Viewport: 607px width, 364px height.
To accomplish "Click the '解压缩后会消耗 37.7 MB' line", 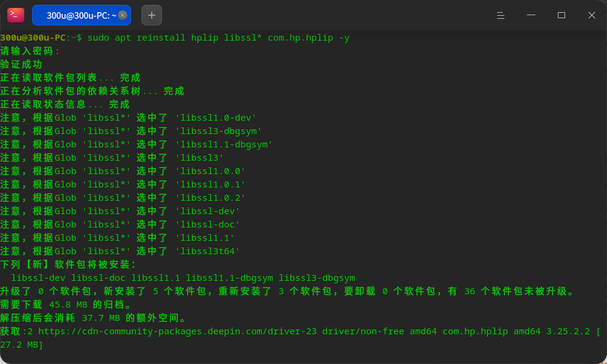I will [93, 318].
